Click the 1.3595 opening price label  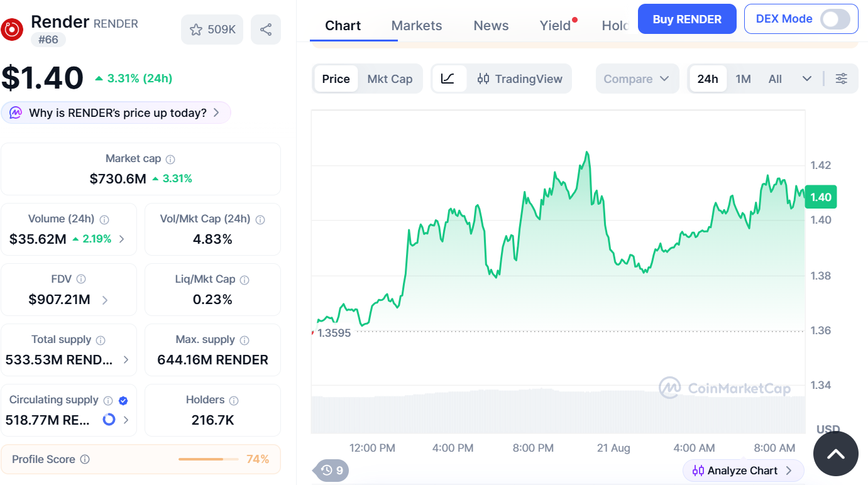tap(334, 333)
